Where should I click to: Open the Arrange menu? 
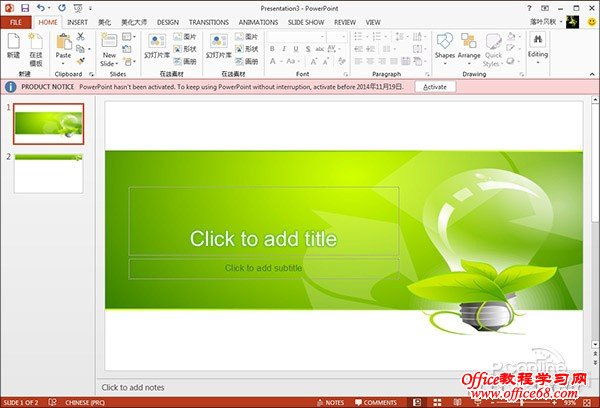point(469,49)
